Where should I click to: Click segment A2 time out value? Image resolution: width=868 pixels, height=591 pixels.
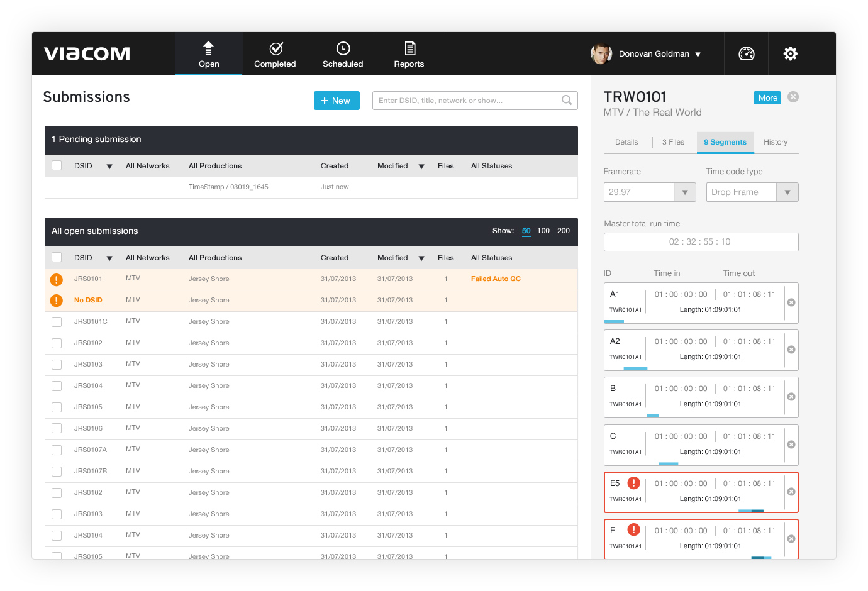pos(749,341)
